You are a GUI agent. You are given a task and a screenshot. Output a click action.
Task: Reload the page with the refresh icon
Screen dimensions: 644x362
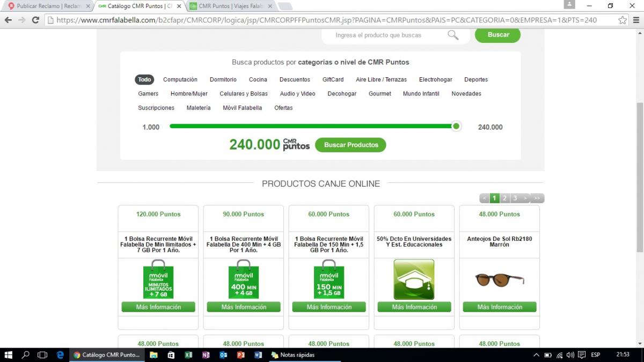tap(35, 20)
